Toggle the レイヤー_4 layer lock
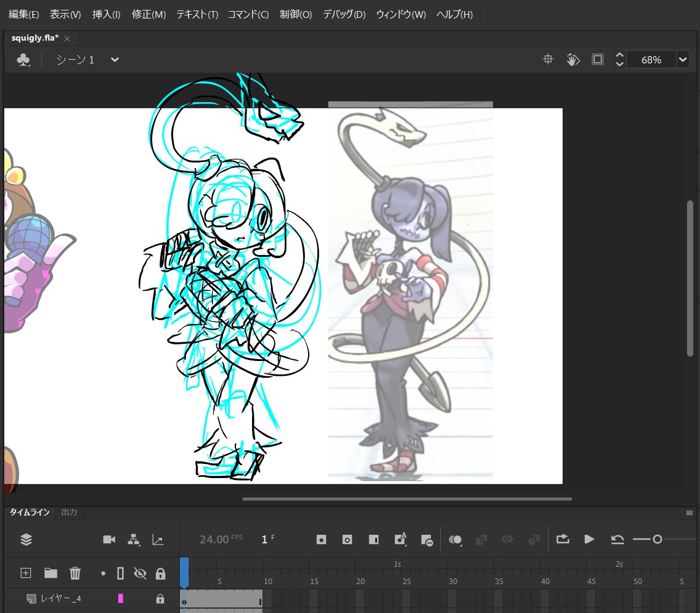Viewport: 700px width, 613px height. pyautogui.click(x=160, y=599)
